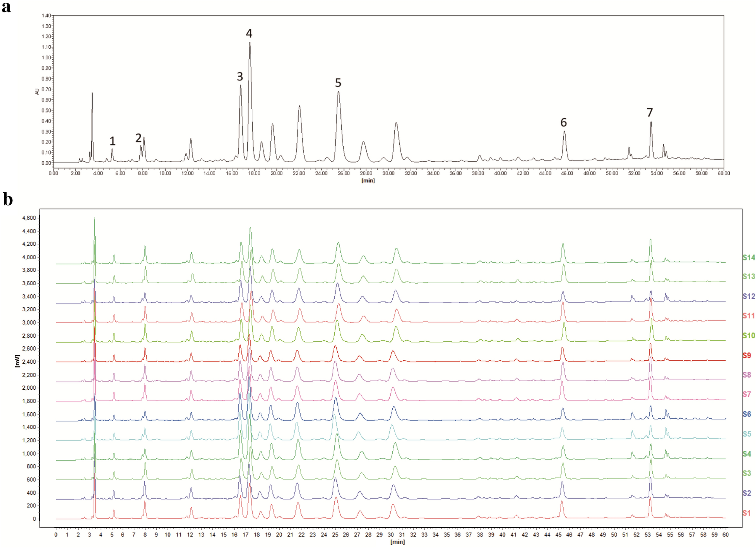
Task: Click peak label 2 in panel a
Action: click(x=139, y=138)
